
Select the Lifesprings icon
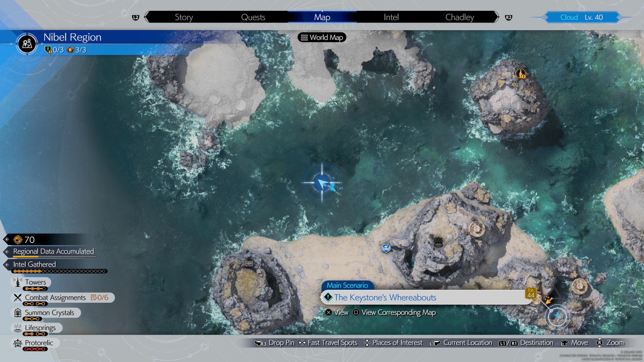(x=18, y=327)
